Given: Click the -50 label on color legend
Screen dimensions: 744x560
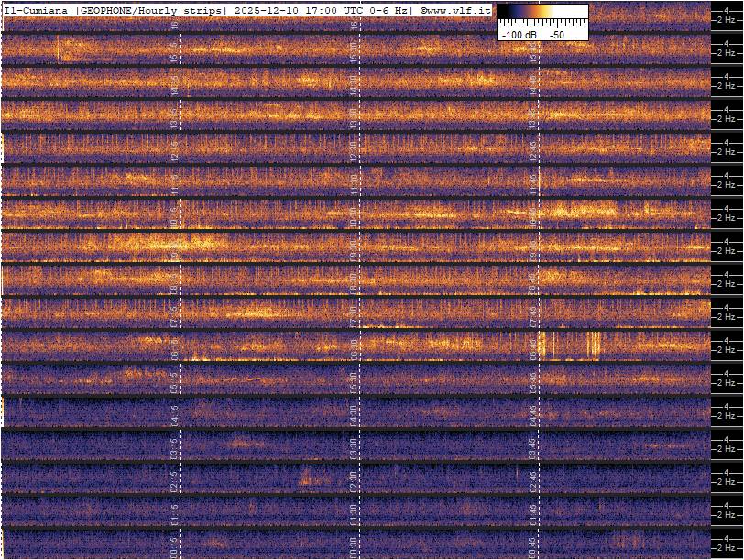Looking at the screenshot, I should 556,34.
